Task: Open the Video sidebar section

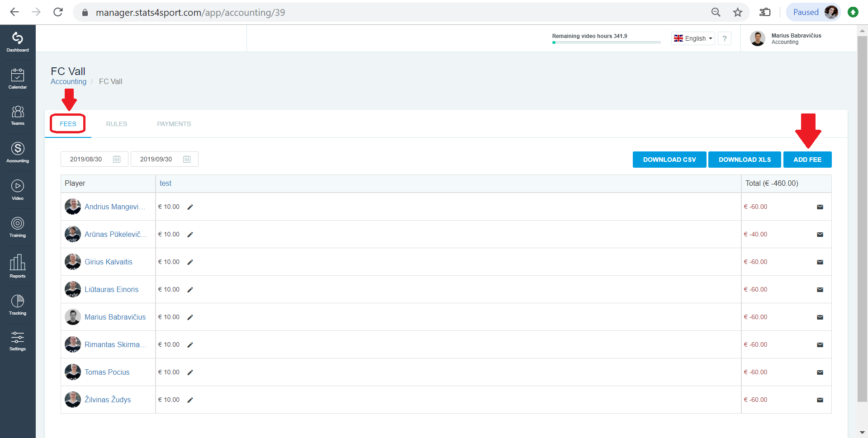Action: [x=18, y=190]
